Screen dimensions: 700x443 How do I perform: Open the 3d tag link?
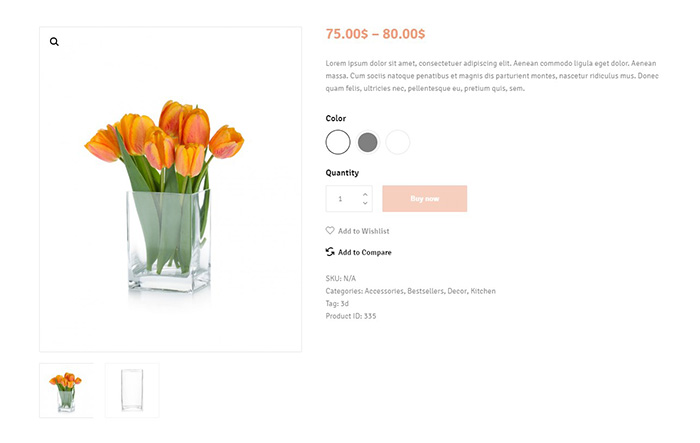click(344, 303)
